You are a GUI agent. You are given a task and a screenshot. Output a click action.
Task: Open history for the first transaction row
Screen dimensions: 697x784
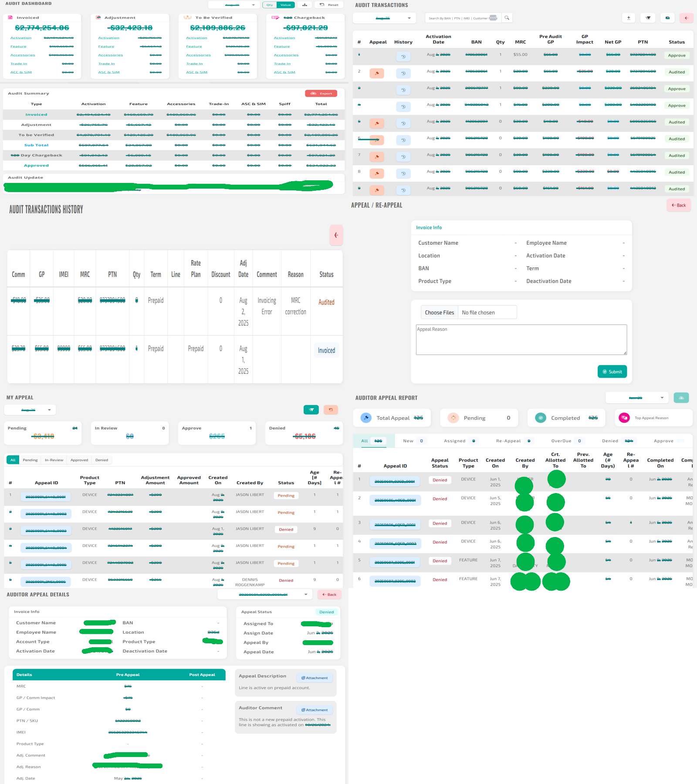coord(403,57)
